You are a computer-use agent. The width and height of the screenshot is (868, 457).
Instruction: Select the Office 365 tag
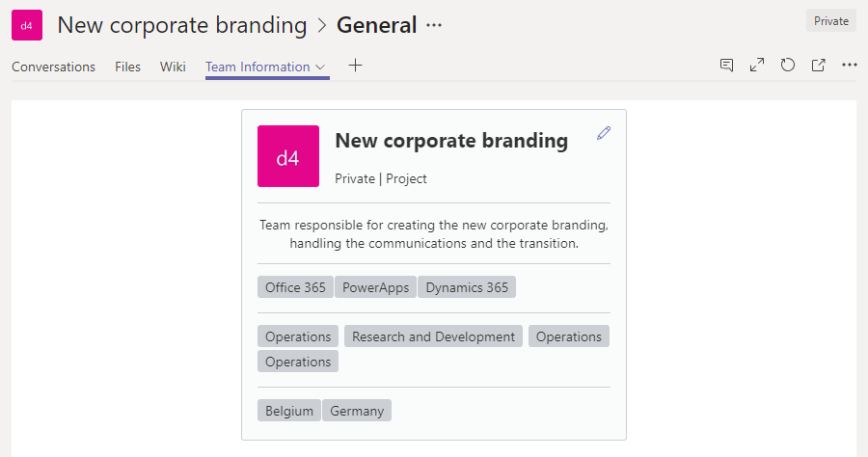click(295, 287)
